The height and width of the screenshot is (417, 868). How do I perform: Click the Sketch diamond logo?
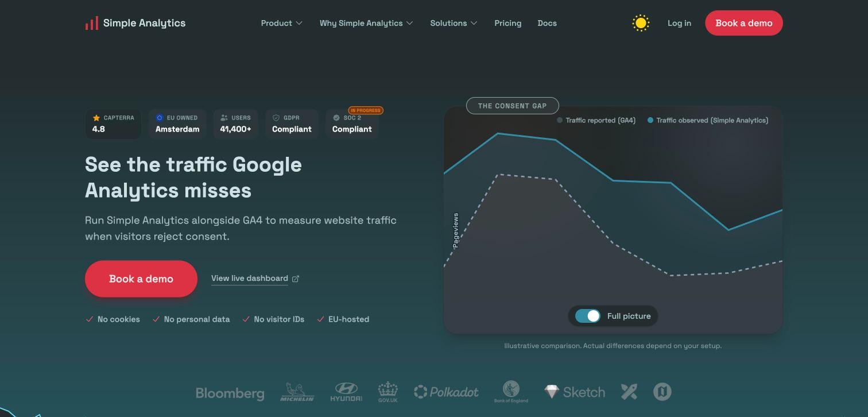(575, 392)
